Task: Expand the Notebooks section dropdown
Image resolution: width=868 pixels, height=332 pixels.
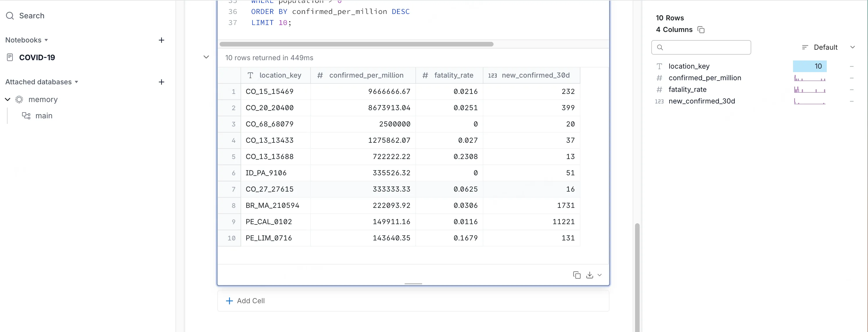Action: click(x=46, y=40)
